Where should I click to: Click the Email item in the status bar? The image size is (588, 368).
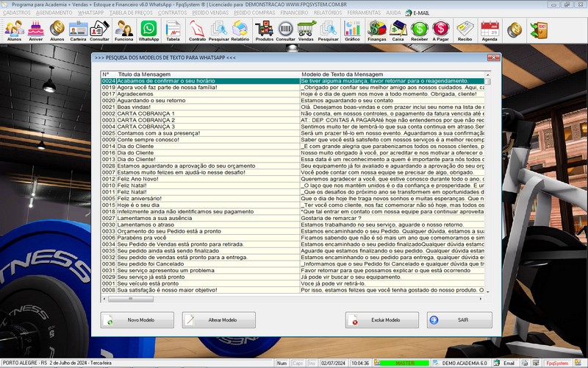pos(504,363)
